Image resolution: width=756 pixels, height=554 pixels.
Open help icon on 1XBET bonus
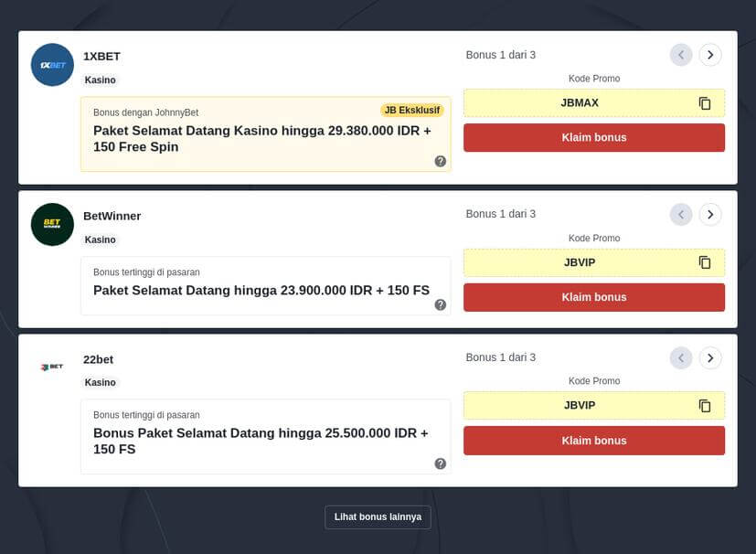441,161
